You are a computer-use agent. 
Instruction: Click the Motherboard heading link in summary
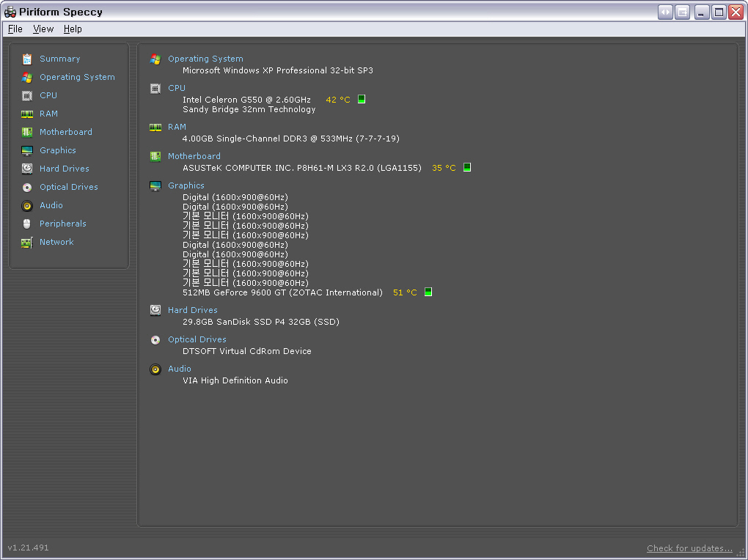click(194, 156)
